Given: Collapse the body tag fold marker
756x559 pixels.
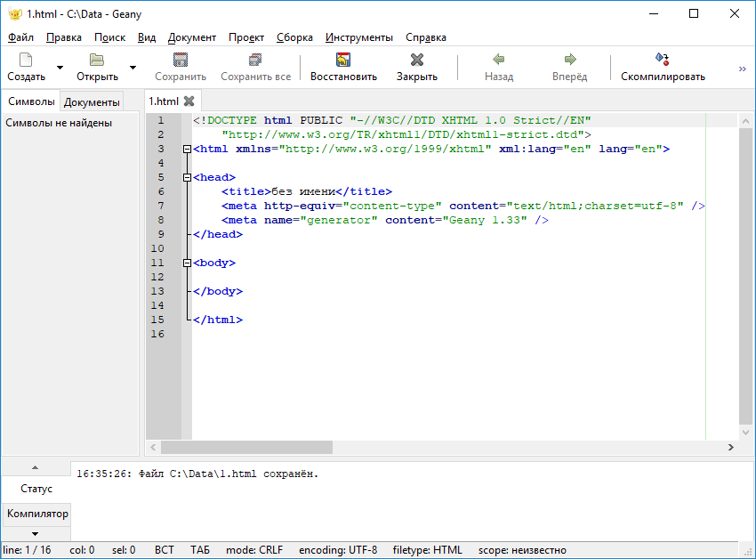Looking at the screenshot, I should click(187, 263).
